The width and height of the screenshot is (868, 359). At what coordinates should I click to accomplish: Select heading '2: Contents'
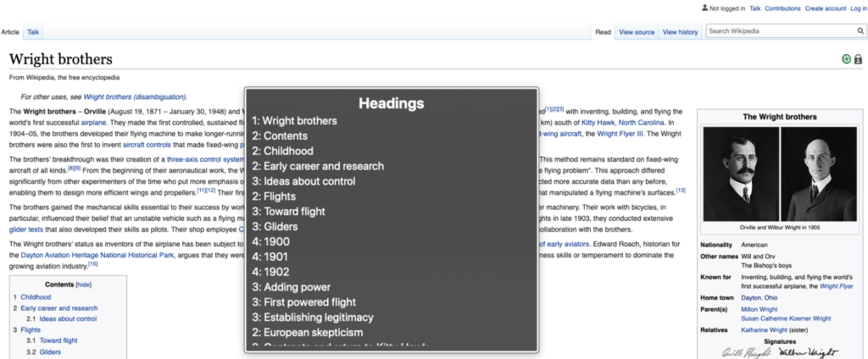(x=280, y=135)
